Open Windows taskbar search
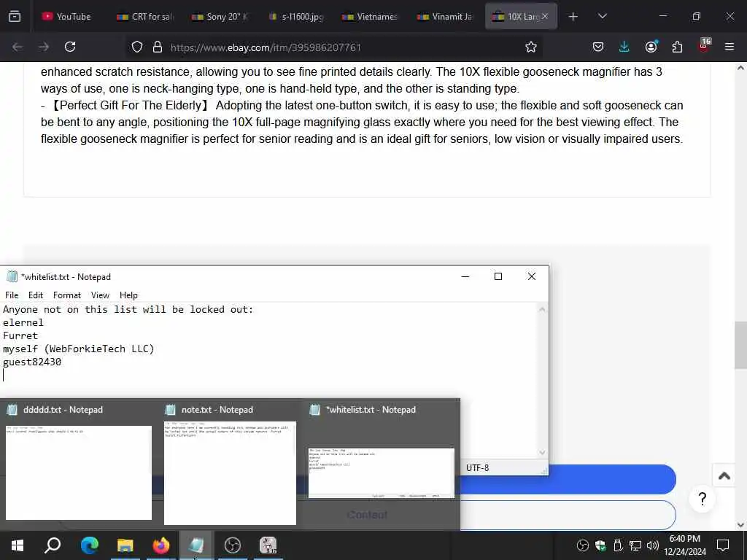The width and height of the screenshot is (747, 560). pyautogui.click(x=53, y=545)
